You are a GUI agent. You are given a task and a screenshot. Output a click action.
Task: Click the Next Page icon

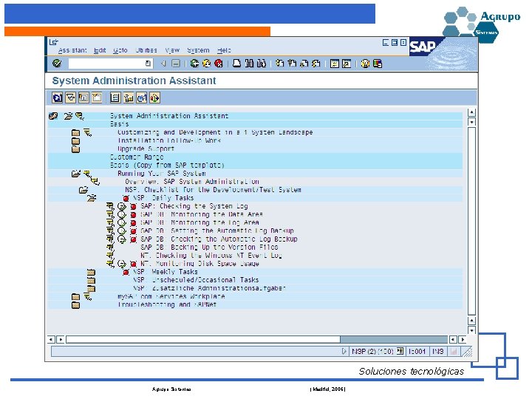[x=304, y=63]
